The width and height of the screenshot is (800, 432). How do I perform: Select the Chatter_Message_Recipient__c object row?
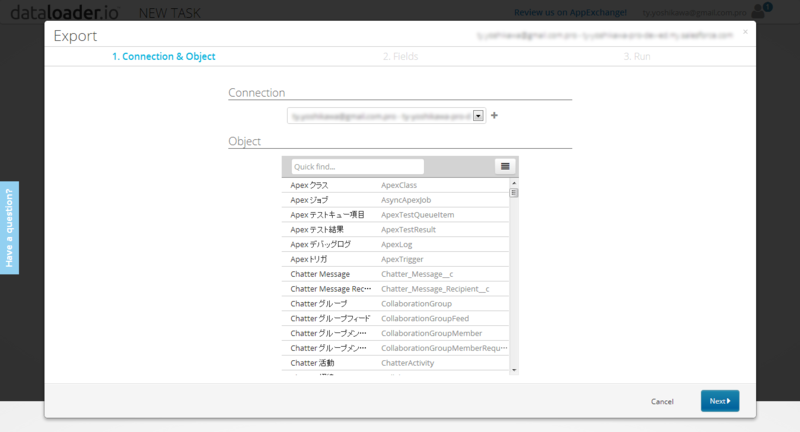point(395,289)
